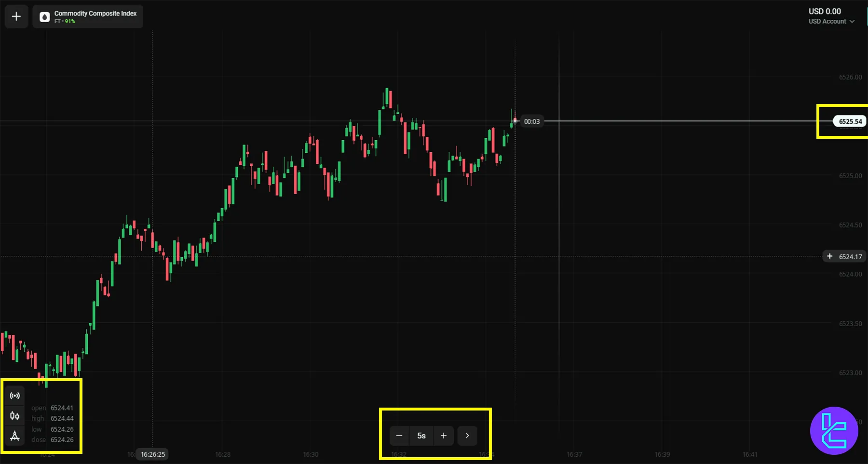Click the 6524.50 price axis label
Image resolution: width=868 pixels, height=464 pixels.
point(850,225)
